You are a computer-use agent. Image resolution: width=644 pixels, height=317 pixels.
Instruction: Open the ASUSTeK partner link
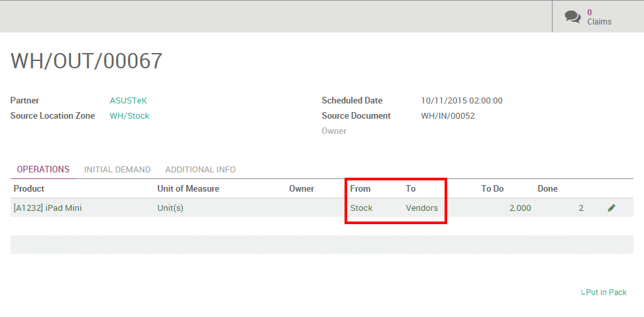[x=128, y=101]
